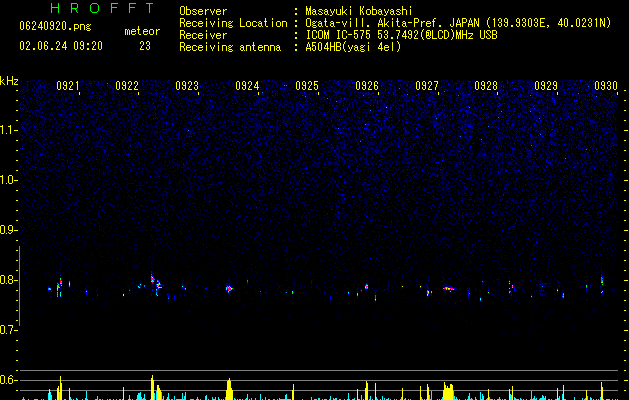Click the 0.8 kHz axis label
Screen dimensions: 629x400
(x=8, y=280)
